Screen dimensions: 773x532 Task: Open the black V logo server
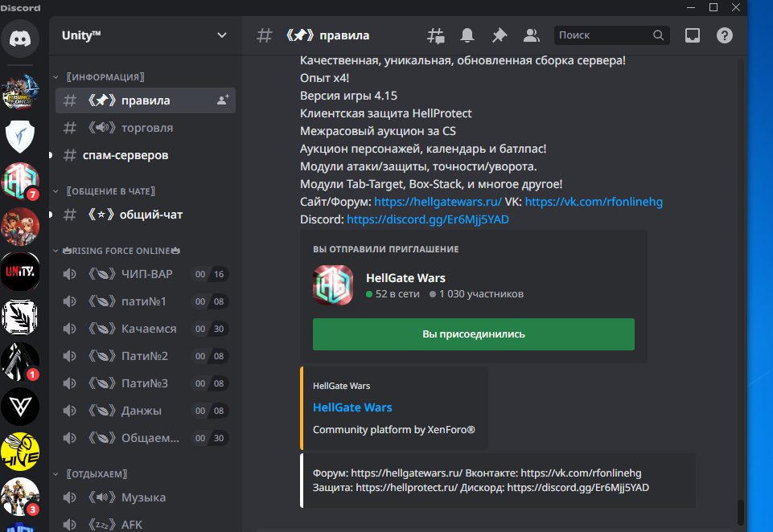20,407
